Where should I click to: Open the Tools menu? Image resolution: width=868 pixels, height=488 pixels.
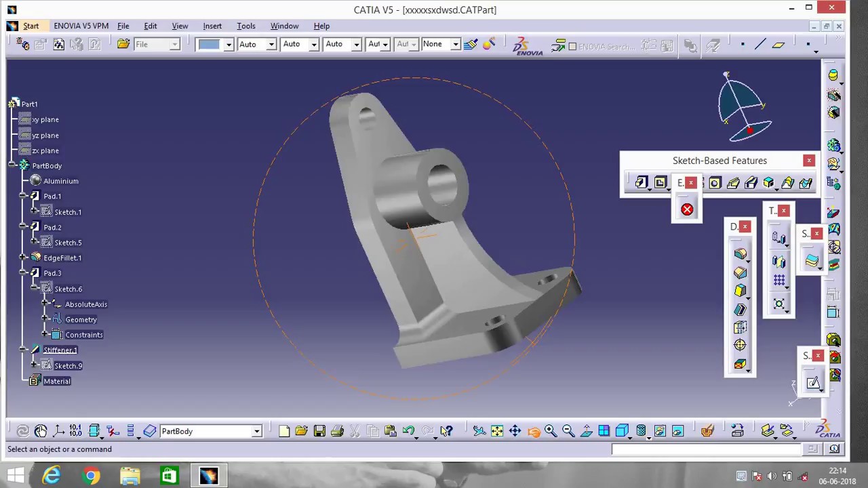(246, 26)
